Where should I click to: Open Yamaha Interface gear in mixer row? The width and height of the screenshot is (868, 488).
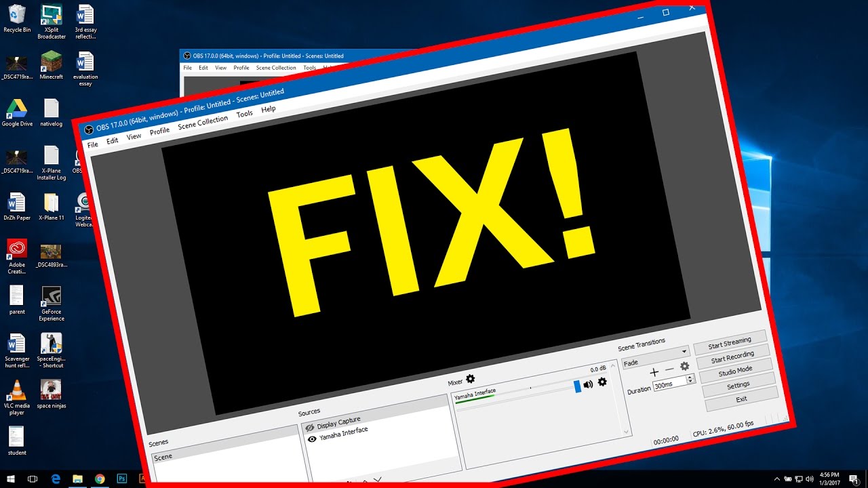point(601,382)
